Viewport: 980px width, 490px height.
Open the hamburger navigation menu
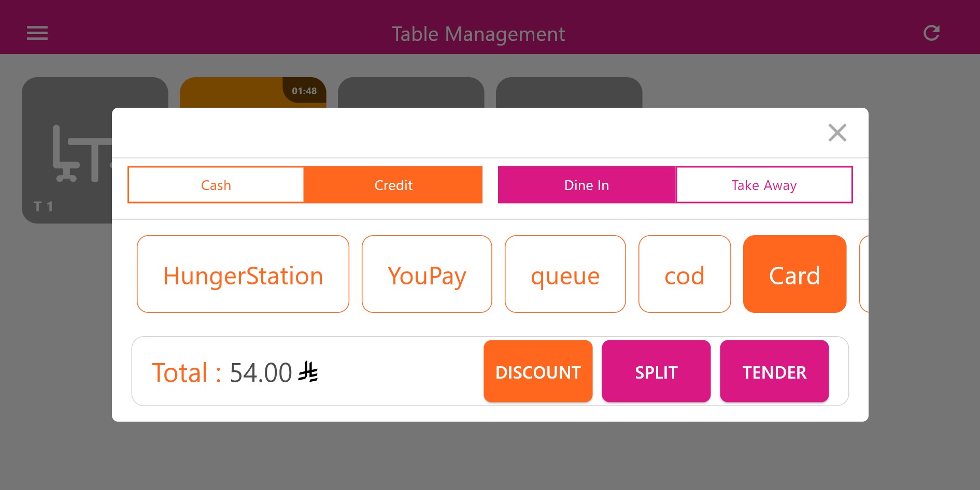click(x=37, y=33)
